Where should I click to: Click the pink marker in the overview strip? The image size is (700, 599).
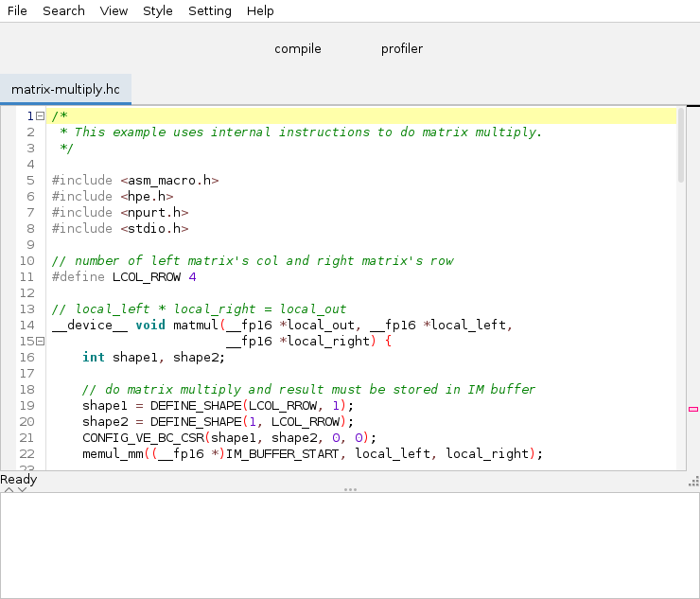click(x=692, y=409)
